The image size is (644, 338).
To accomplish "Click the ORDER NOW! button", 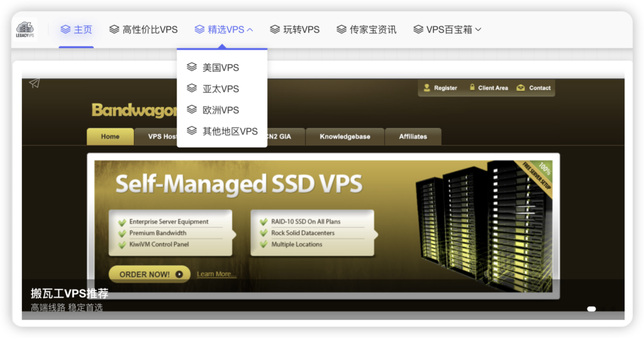I will tap(150, 274).
